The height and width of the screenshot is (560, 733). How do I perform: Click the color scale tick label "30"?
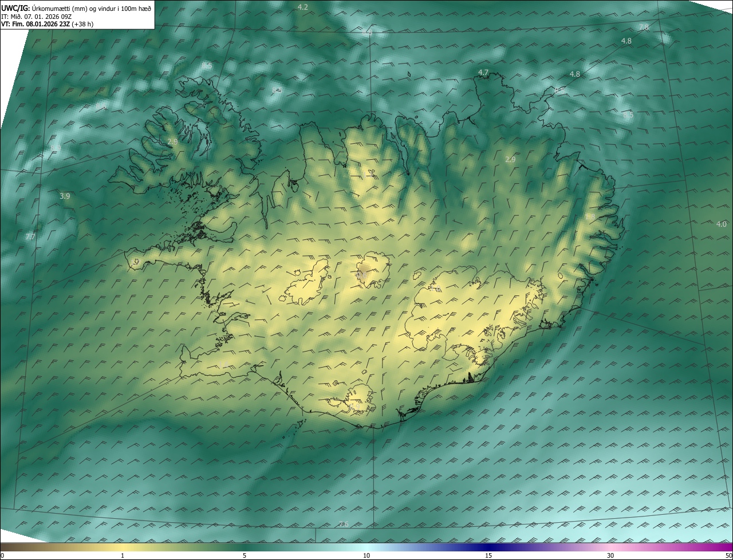click(610, 556)
